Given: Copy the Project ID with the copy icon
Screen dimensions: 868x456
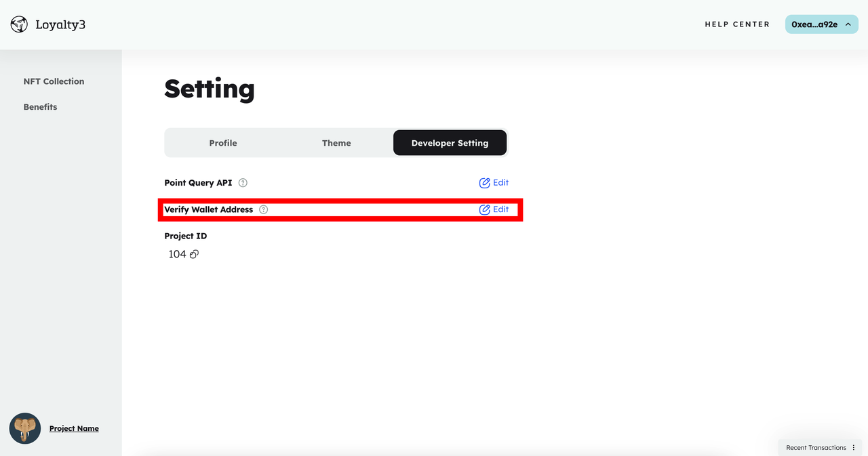Looking at the screenshot, I should click(x=194, y=254).
